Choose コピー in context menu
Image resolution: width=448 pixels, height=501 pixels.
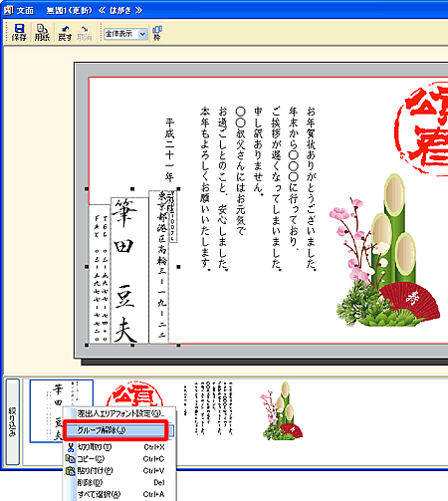click(x=120, y=459)
